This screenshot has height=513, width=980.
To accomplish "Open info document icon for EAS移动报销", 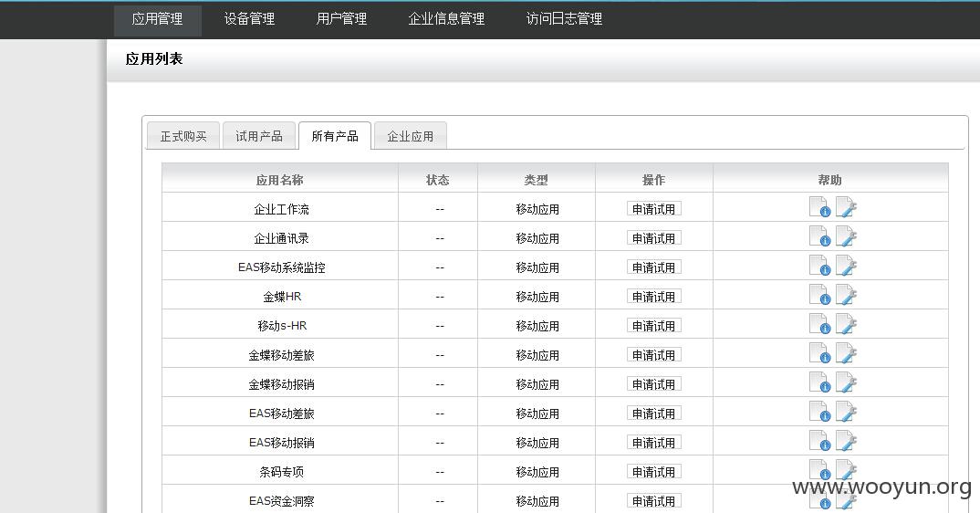I will 819,440.
